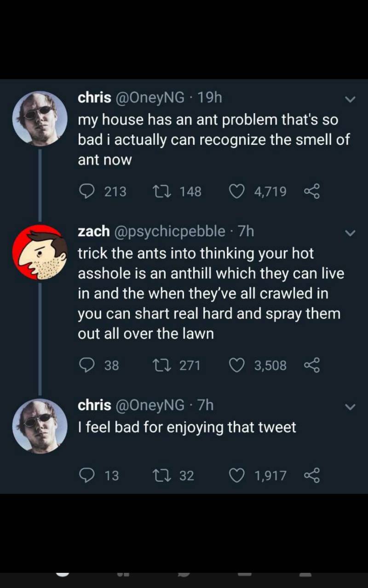The height and width of the screenshot is (588, 368).
Task: Reply to zach's tweet with 38 replies
Action: tap(87, 365)
